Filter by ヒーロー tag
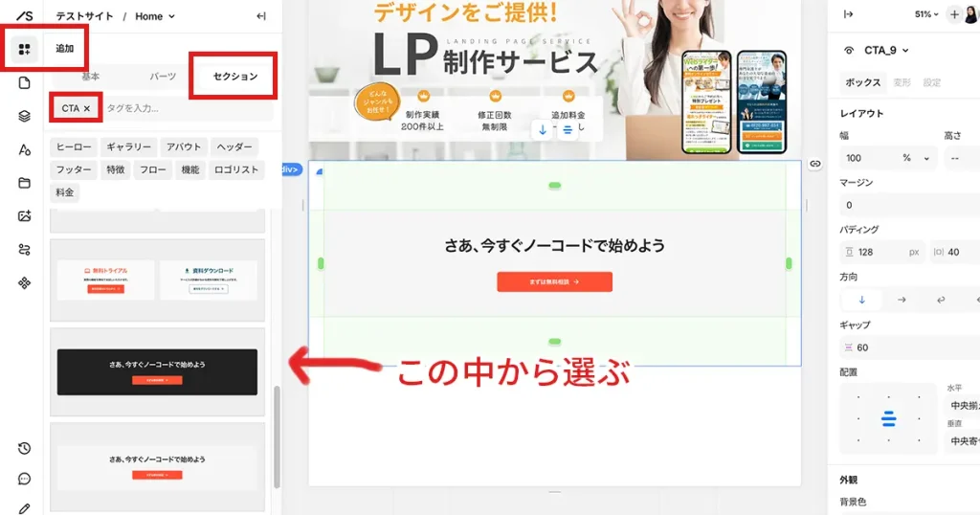Screen dimensions: 980x515 pyautogui.click(x=74, y=146)
